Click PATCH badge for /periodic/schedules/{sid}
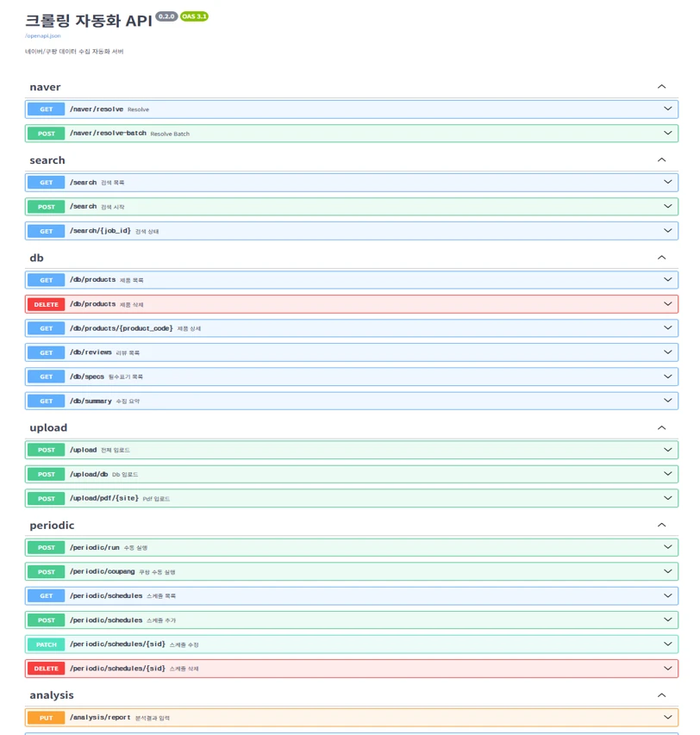Screen dimensions: 700x735 pyautogui.click(x=46, y=645)
